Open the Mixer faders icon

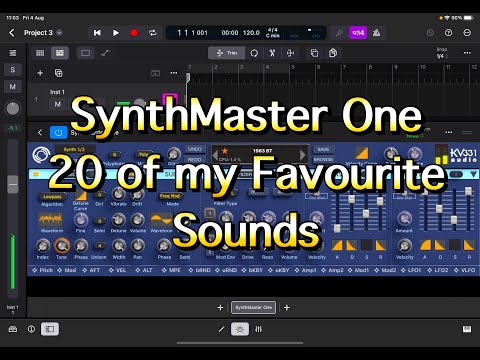tap(258, 329)
